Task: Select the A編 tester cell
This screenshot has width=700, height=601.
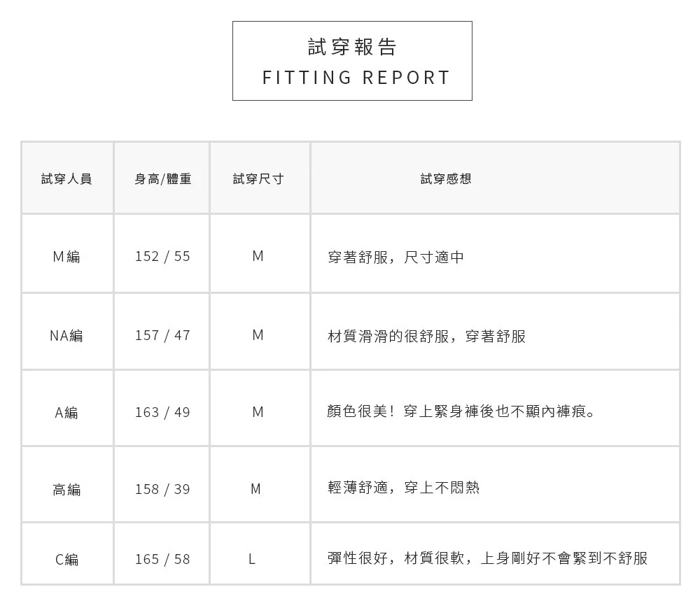Action: pos(66,413)
